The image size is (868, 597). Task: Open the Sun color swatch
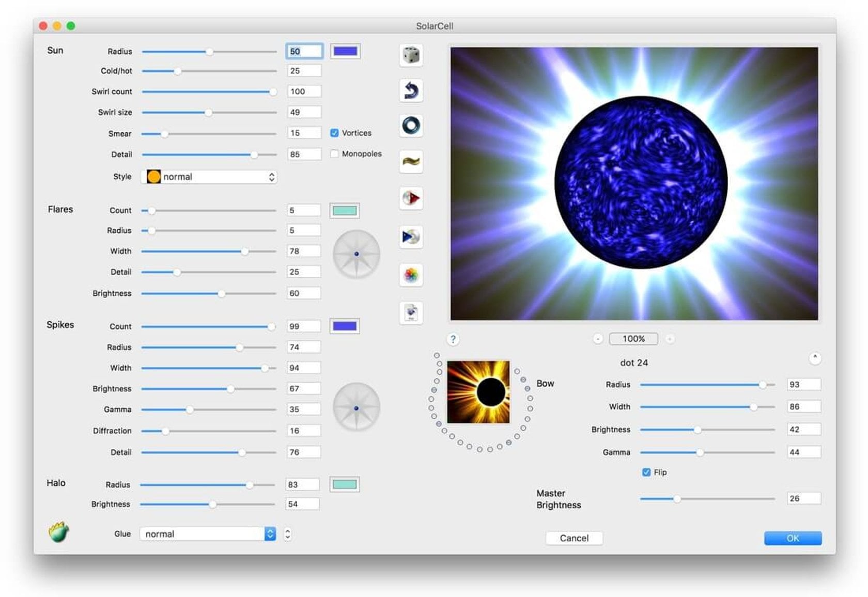click(x=345, y=50)
